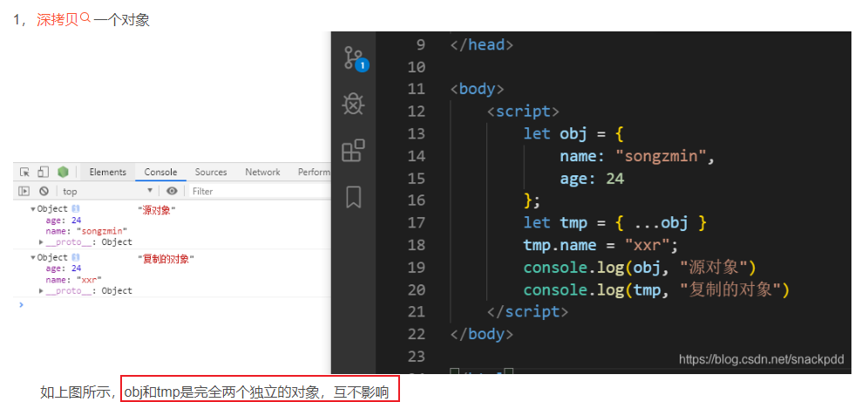Switch to the Elements tab
The width and height of the screenshot is (868, 402).
click(x=108, y=172)
